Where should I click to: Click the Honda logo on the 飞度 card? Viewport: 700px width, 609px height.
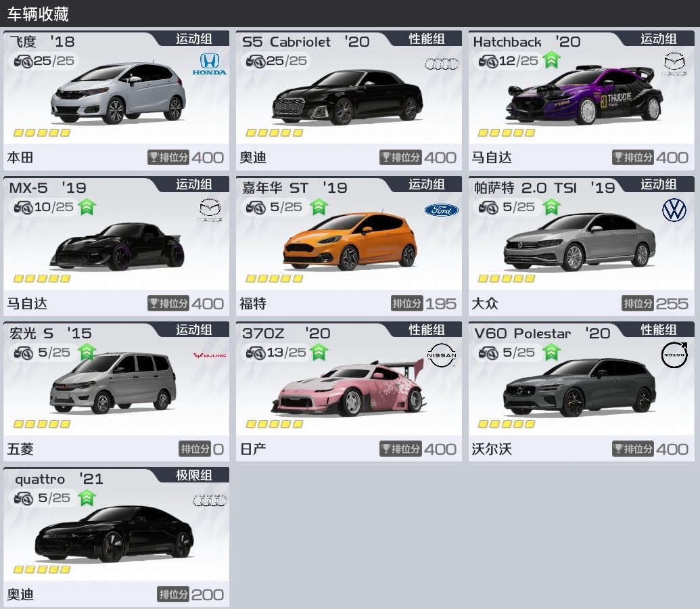coord(210,64)
